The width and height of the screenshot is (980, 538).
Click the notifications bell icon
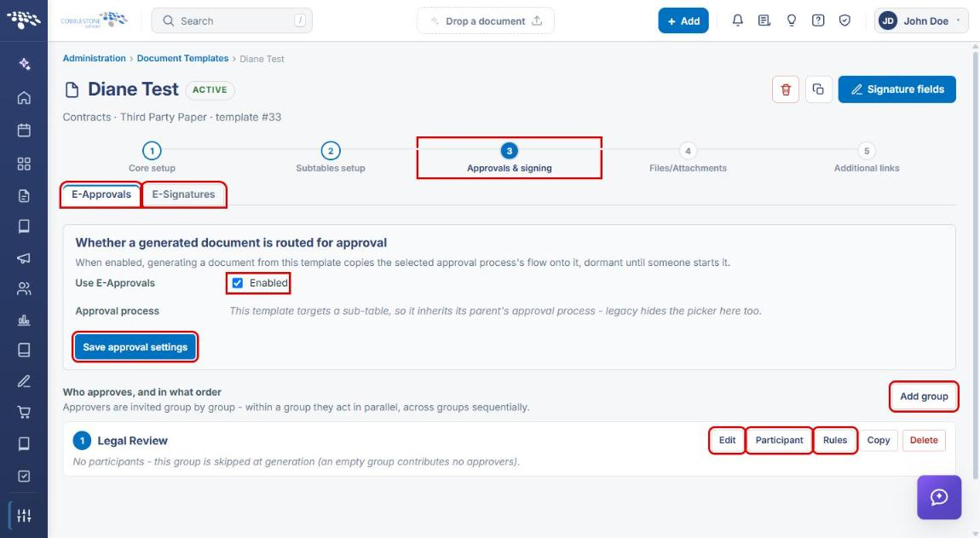[x=737, y=20]
